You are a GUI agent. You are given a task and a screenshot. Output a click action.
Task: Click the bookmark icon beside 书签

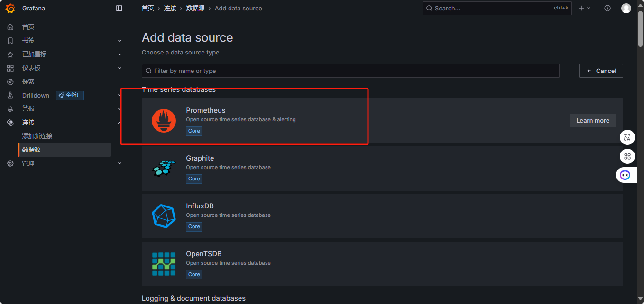pyautogui.click(x=10, y=41)
